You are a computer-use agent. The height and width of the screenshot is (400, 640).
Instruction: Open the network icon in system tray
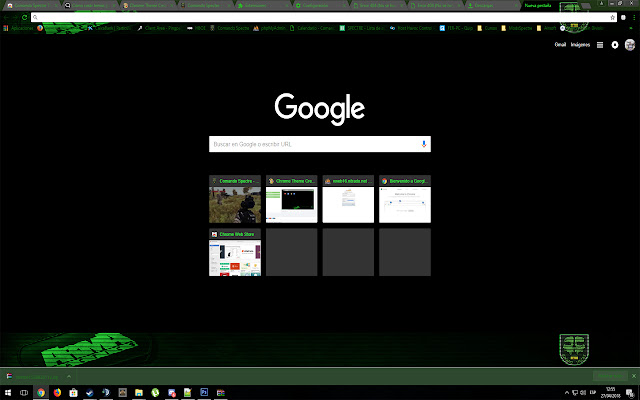click(x=575, y=393)
